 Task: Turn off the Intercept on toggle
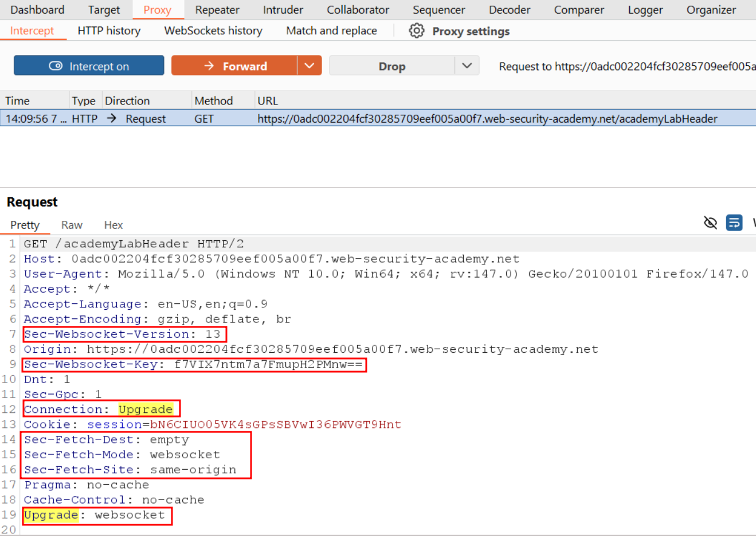pos(89,66)
